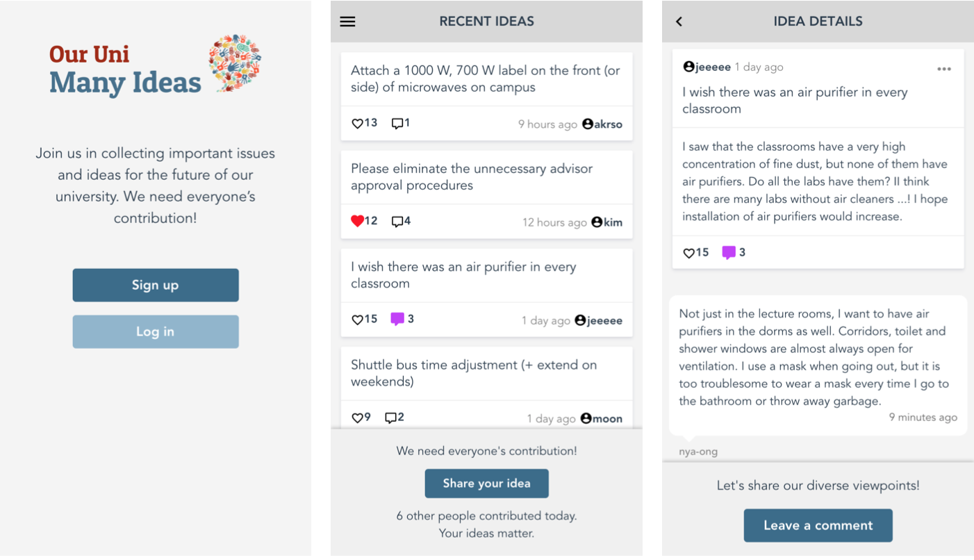Tap Share your idea button
This screenshot has height=560, width=974.
[x=486, y=484]
